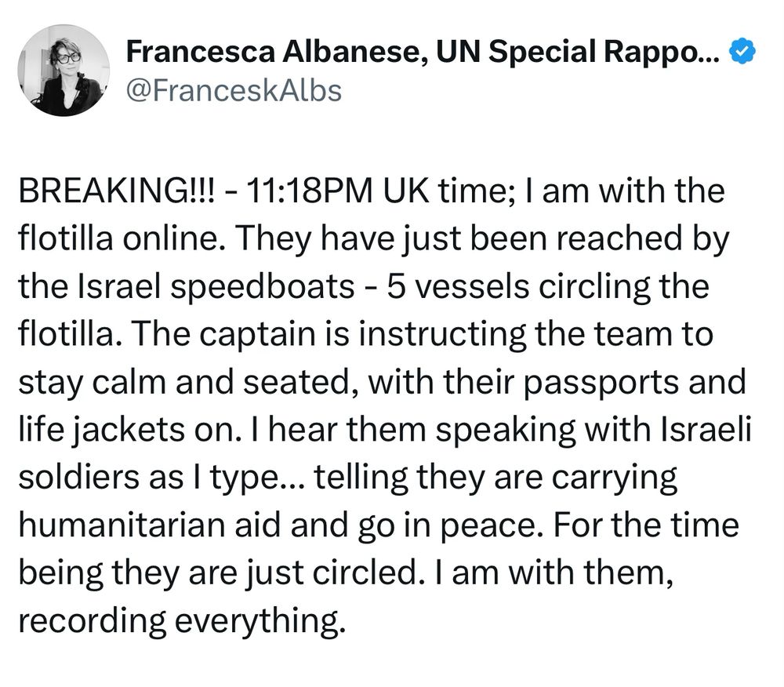The image size is (784, 687).
Task: Click the final words 'recording everything'
Action: point(182,620)
